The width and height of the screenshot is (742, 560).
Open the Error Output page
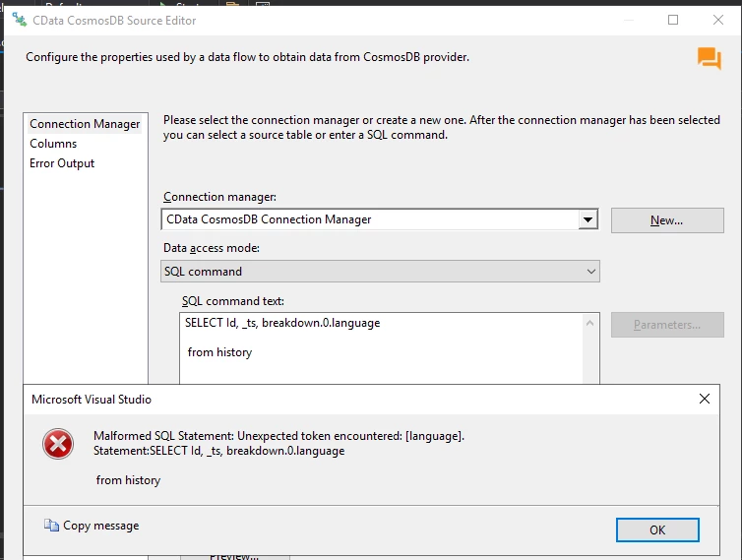point(62,163)
